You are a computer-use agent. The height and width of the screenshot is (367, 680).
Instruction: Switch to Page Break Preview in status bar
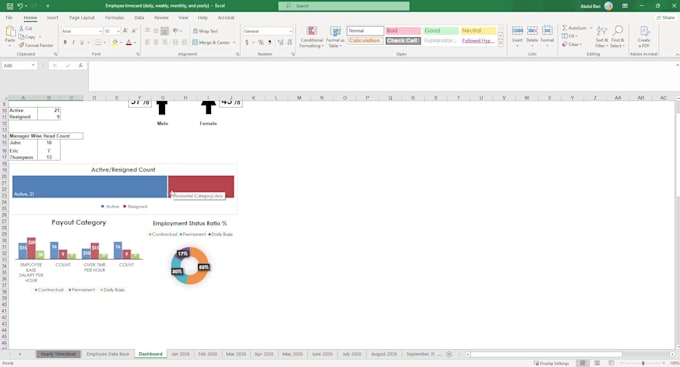click(x=611, y=363)
